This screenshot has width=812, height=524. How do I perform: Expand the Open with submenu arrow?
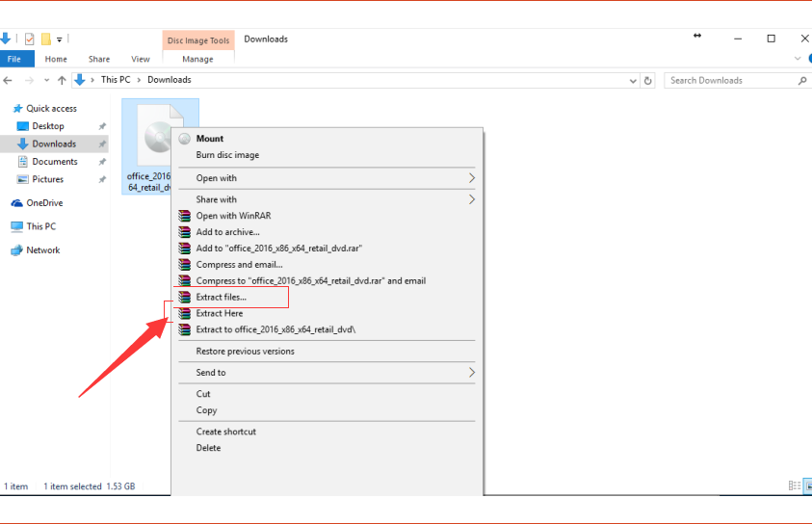(471, 178)
